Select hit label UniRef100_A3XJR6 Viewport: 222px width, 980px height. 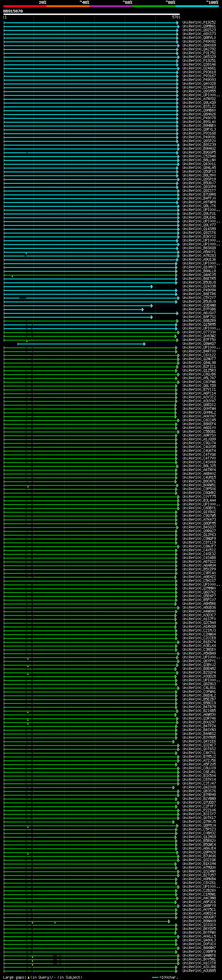pos(199,967)
